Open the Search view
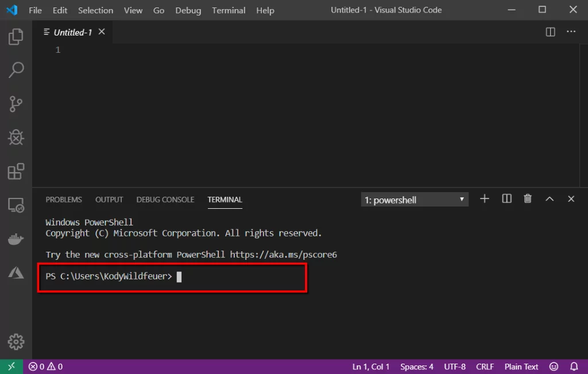Viewport: 588px width, 374px height. pos(16,70)
